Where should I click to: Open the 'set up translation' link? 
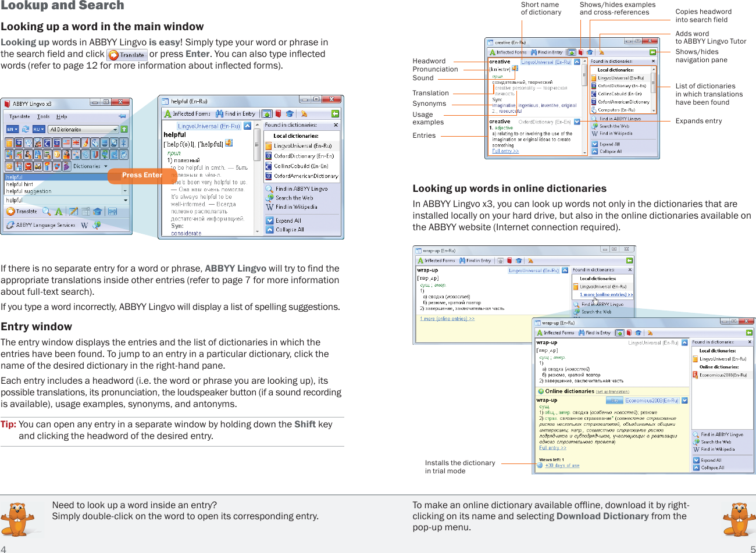612,392
